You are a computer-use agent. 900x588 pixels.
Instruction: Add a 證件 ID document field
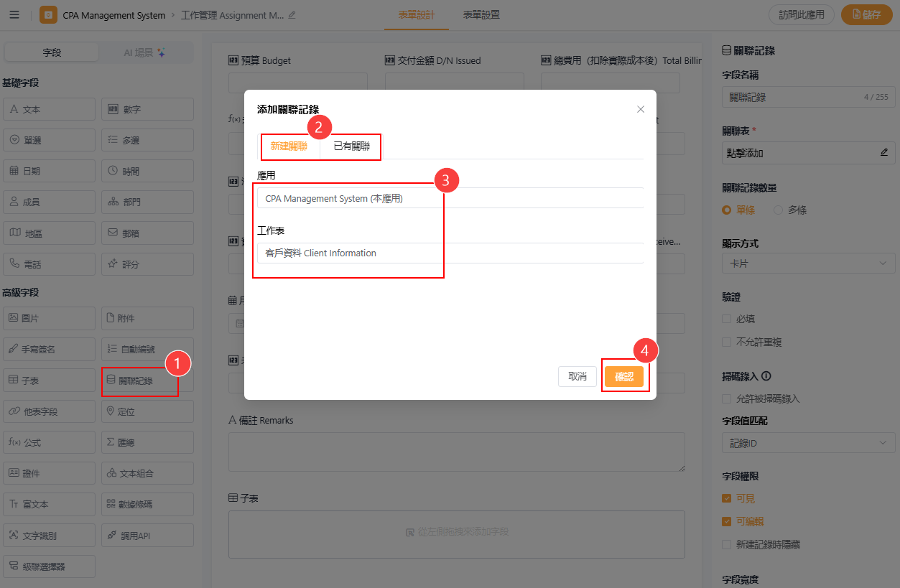(50, 473)
